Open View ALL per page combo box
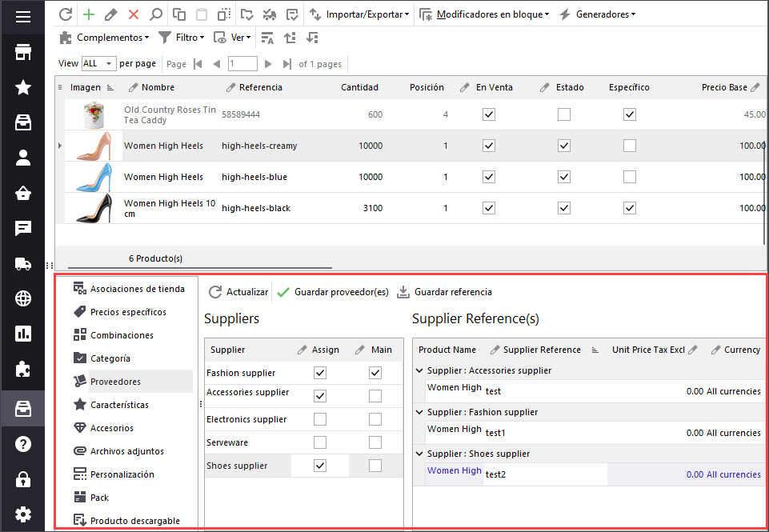The width and height of the screenshot is (769, 532). tap(98, 64)
